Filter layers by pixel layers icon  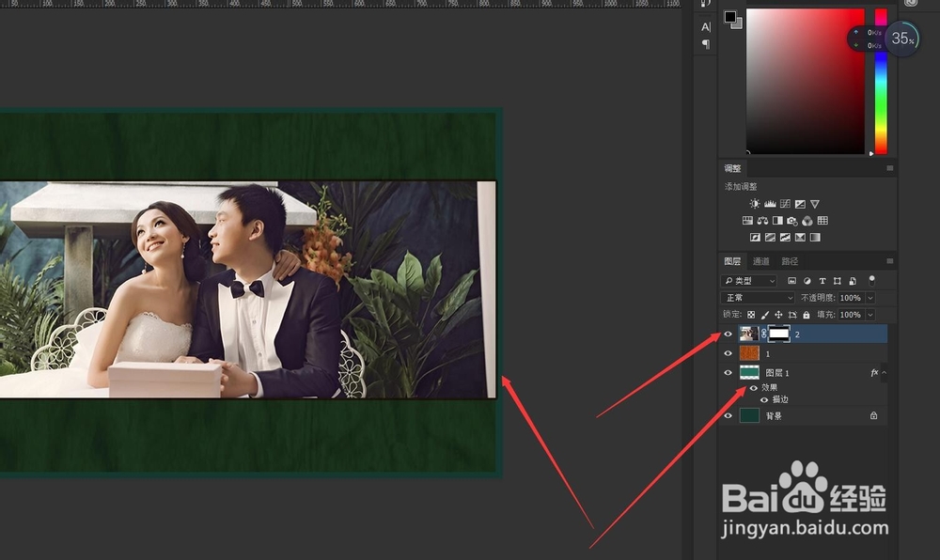click(x=791, y=281)
